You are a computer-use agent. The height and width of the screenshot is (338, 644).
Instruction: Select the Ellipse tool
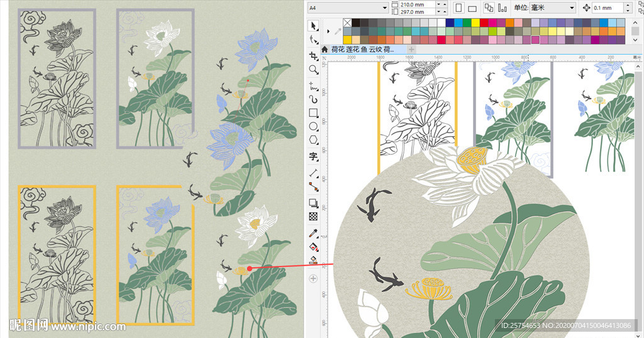(313, 126)
